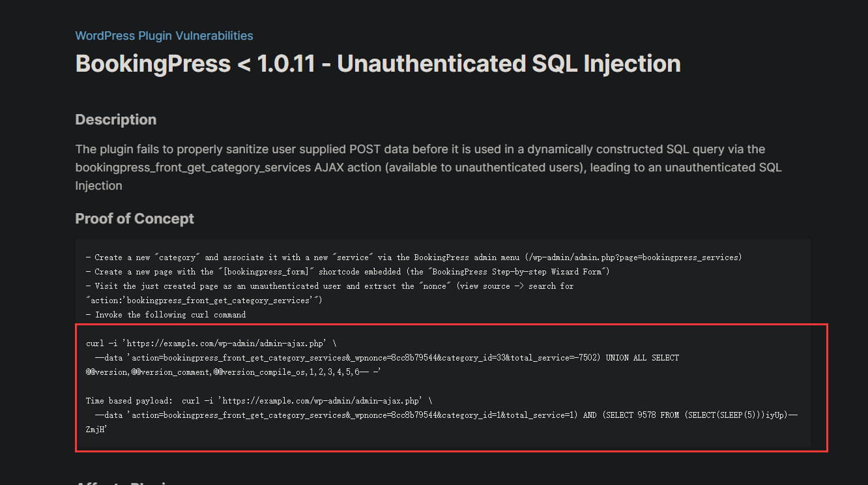
Task: Click the line "Visit the just created page"
Action: click(330, 286)
